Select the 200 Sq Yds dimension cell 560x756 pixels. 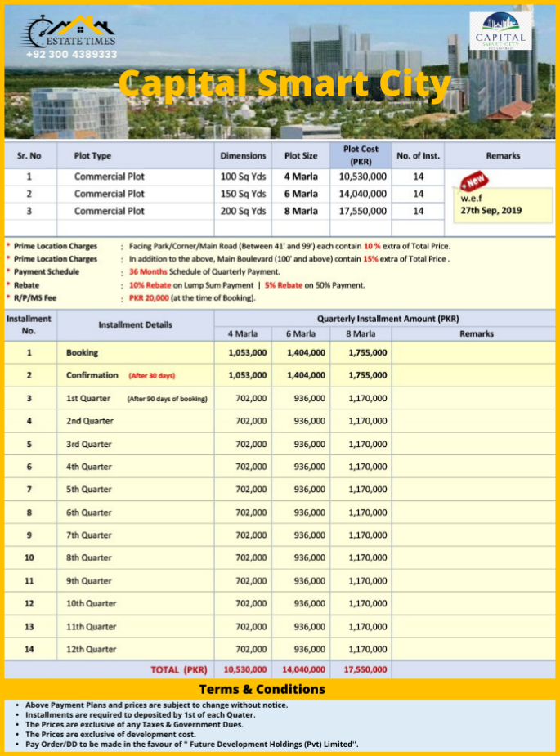click(243, 211)
